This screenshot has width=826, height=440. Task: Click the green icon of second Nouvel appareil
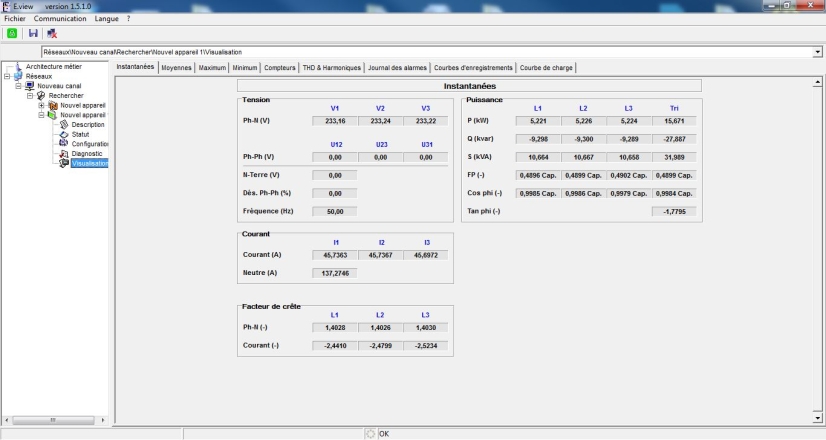[53, 115]
